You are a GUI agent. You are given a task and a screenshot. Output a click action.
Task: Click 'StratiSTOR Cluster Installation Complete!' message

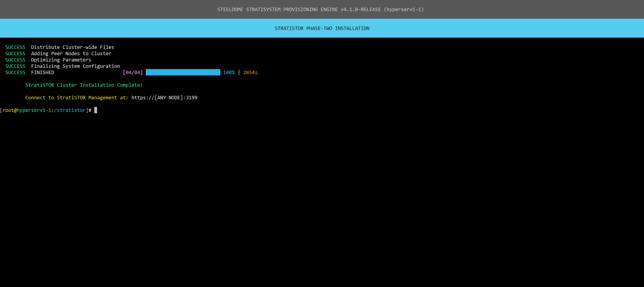[x=84, y=85]
